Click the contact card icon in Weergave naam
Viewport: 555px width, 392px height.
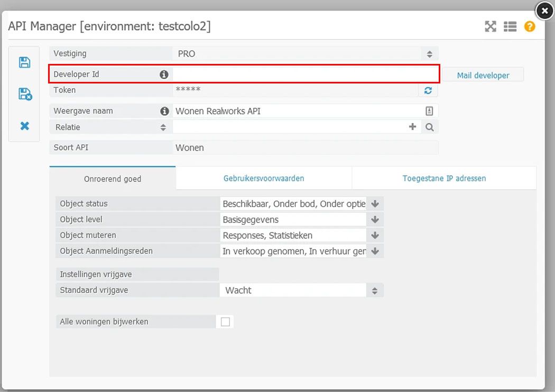coord(429,111)
